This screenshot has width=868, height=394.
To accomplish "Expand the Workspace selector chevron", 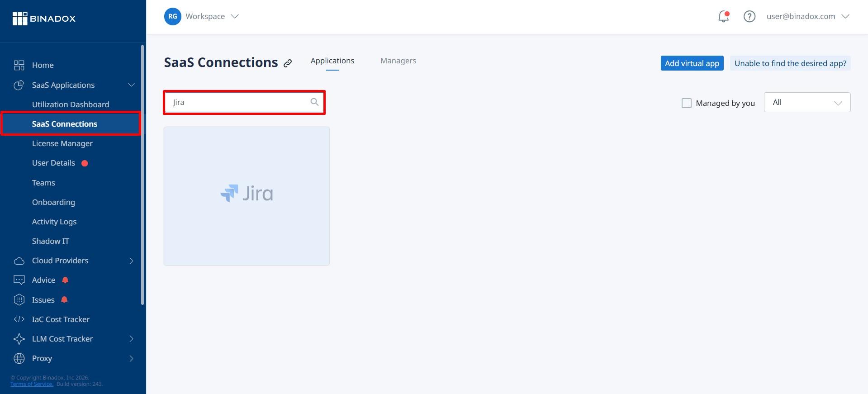I will [x=234, y=16].
